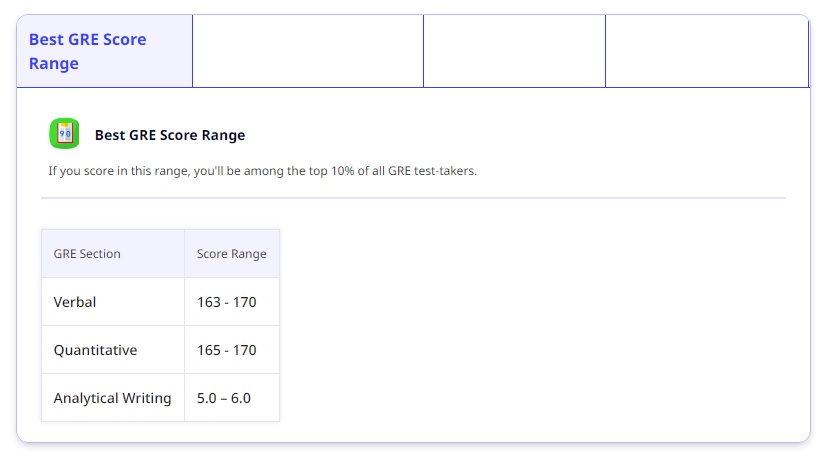821x457 pixels.
Task: Click the word 'Range' in the blue tab title
Action: coord(54,64)
